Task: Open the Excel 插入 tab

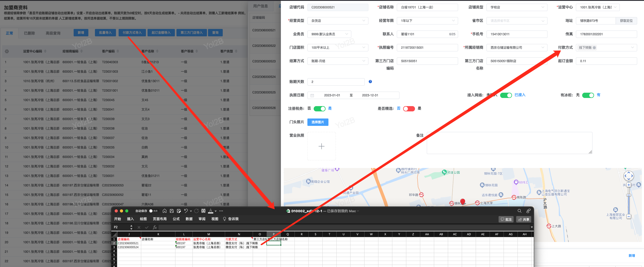Action: click(x=130, y=219)
